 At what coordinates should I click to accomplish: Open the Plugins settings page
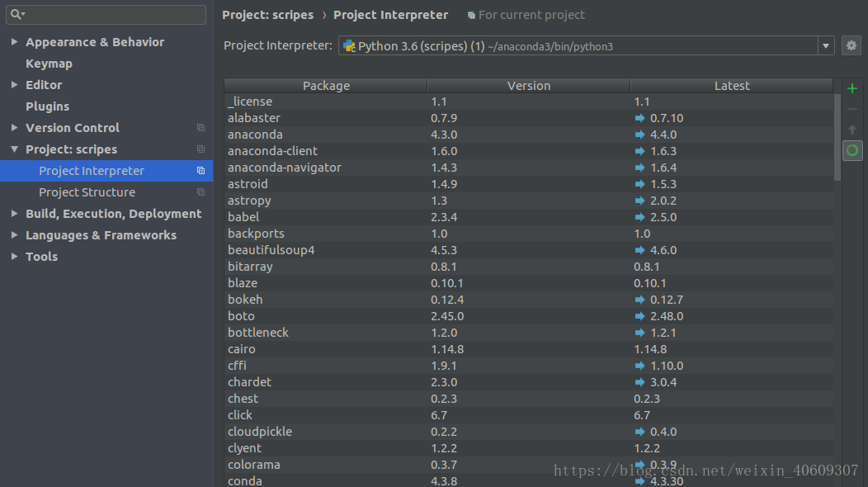pyautogui.click(x=47, y=106)
